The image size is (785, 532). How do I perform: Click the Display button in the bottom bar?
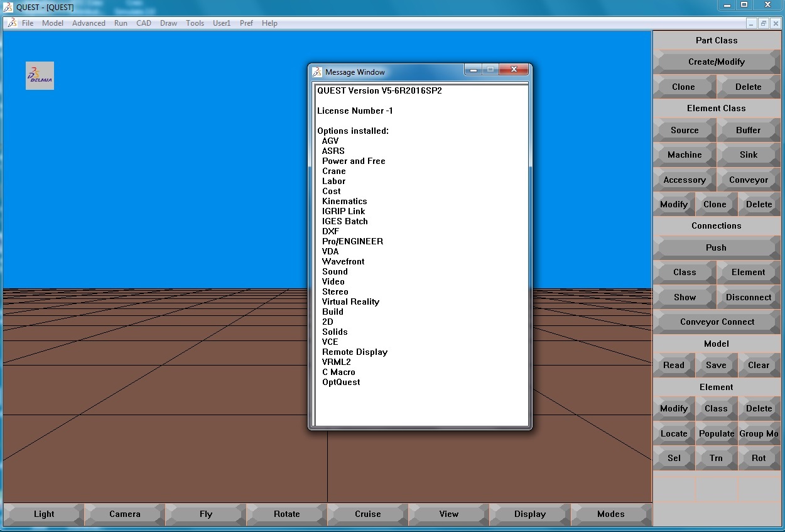point(530,514)
